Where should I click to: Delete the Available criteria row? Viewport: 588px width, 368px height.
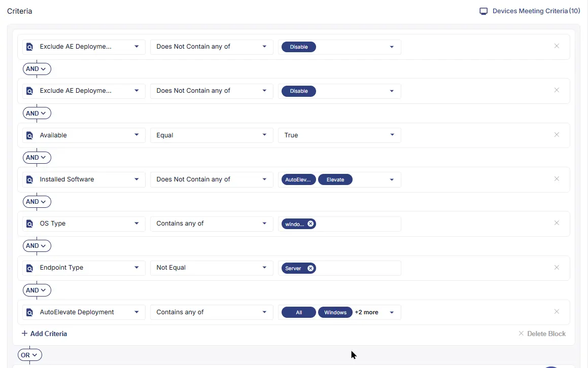point(557,134)
